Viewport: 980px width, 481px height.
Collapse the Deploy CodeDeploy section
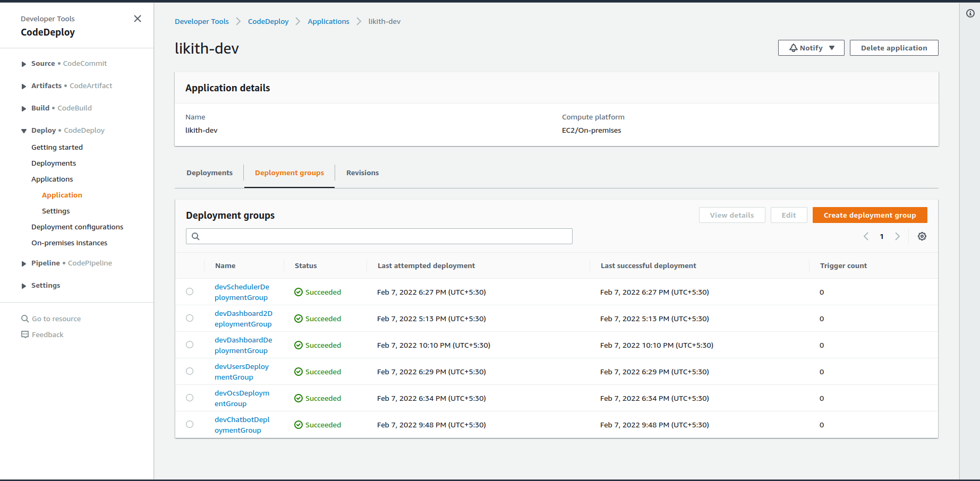23,130
